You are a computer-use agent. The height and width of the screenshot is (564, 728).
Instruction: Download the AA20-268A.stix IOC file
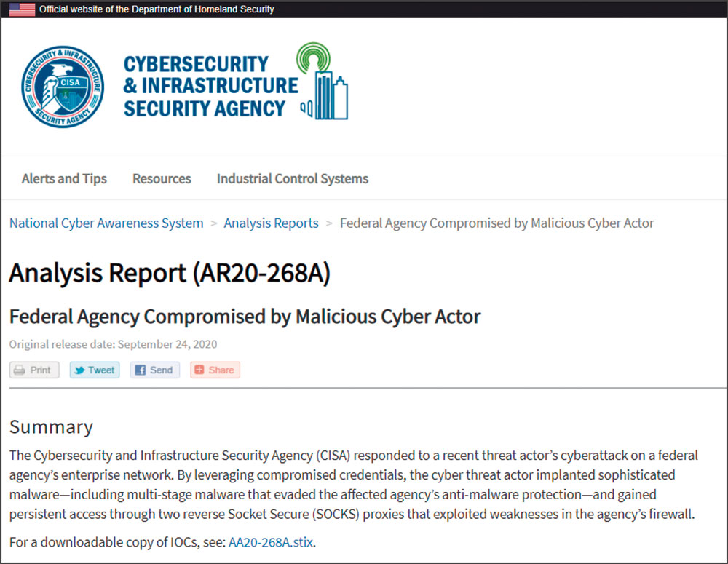coord(271,542)
